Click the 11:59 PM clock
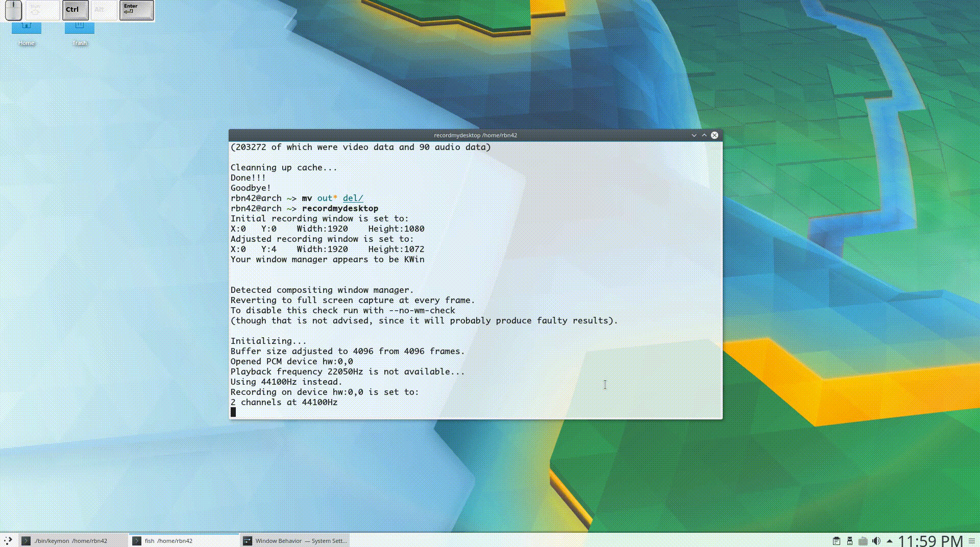Viewport: 980px width, 547px height. coord(930,541)
